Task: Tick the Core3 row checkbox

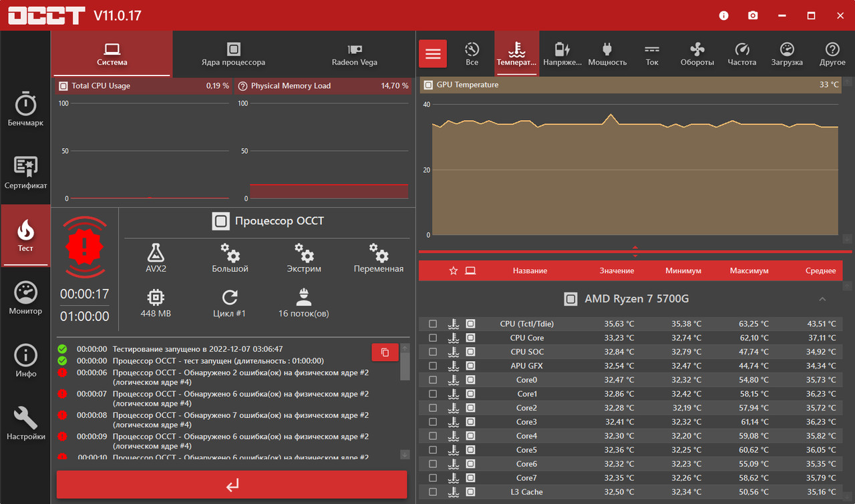Action: pyautogui.click(x=433, y=422)
